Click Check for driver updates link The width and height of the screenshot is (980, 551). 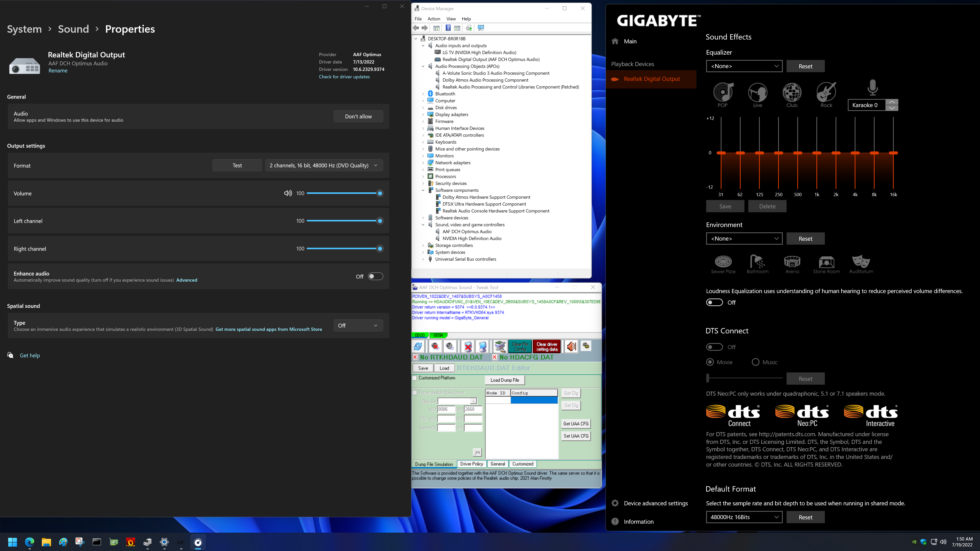click(x=344, y=77)
